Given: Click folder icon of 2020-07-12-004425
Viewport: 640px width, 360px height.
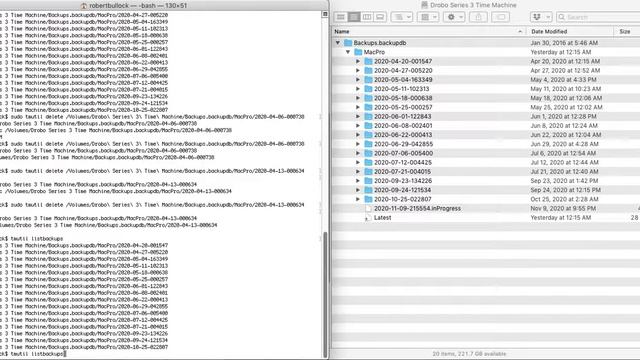Looking at the screenshot, I should pos(369,162).
